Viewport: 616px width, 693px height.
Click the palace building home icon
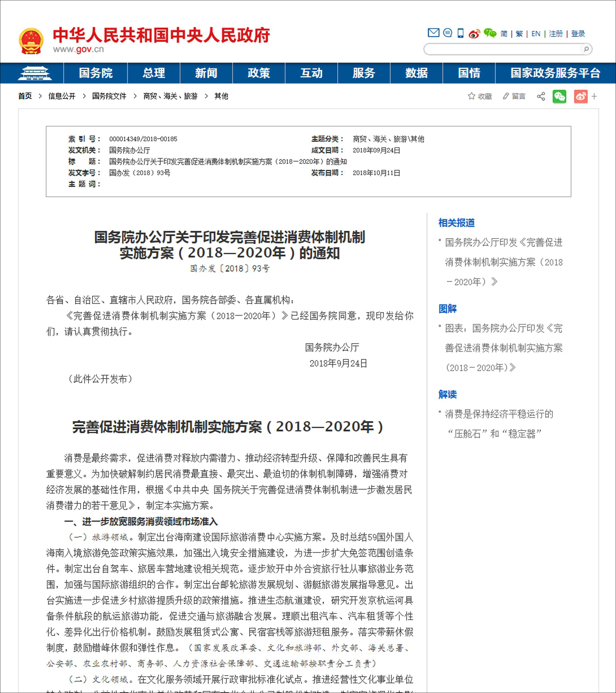pyautogui.click(x=35, y=73)
